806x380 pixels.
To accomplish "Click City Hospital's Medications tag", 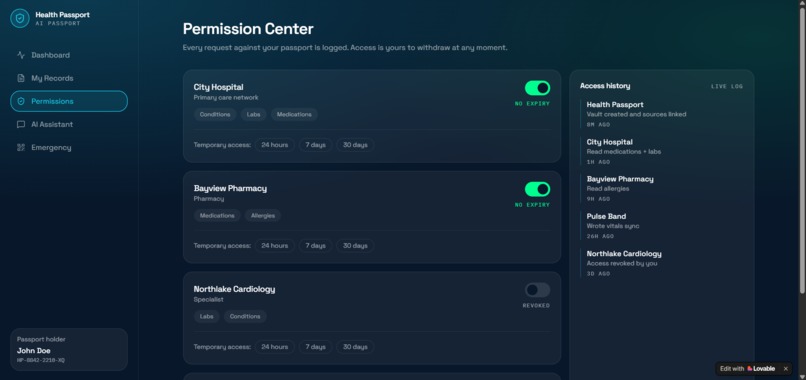I will [x=294, y=115].
